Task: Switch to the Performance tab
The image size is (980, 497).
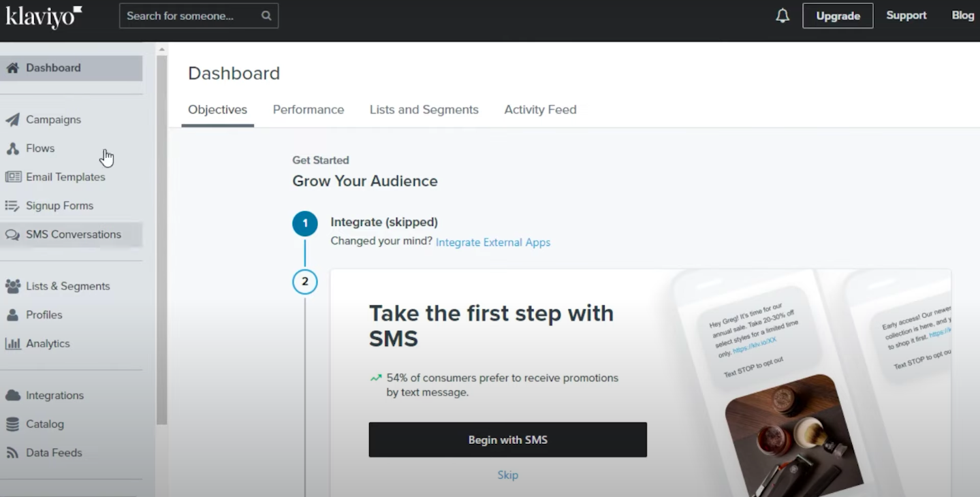Action: (309, 110)
